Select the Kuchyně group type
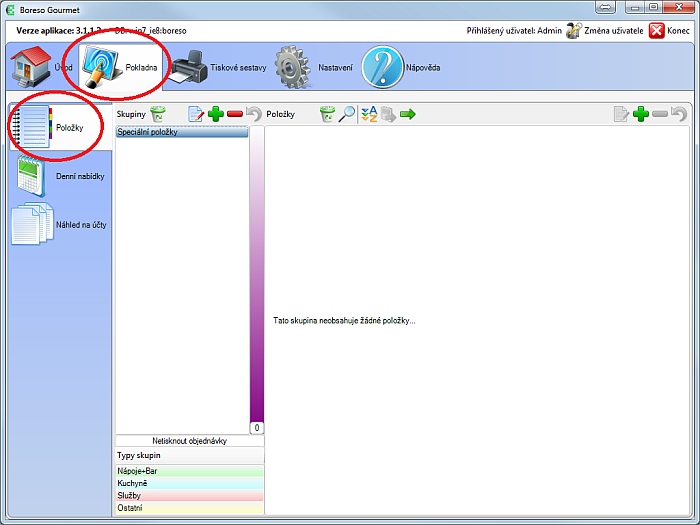Viewport: 700px width, 525px height. (x=190, y=483)
